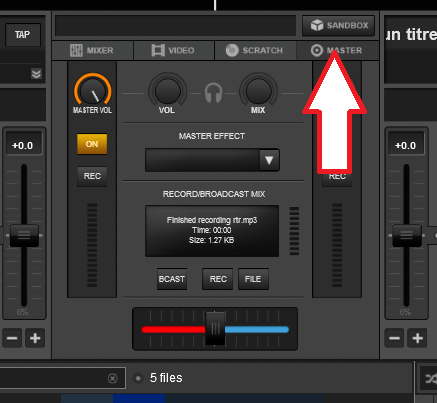Click the shuffle icon at bottom right
437x403 pixels.
tap(431, 379)
